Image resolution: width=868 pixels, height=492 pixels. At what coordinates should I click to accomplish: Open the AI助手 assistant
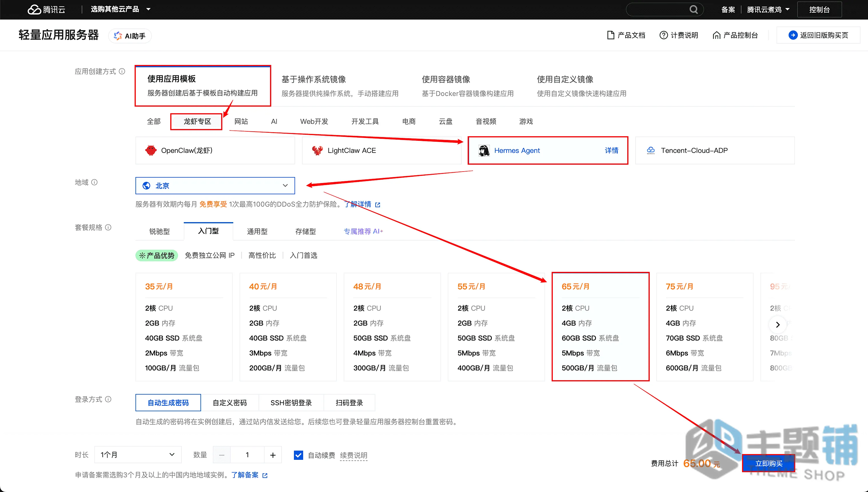[x=130, y=36]
